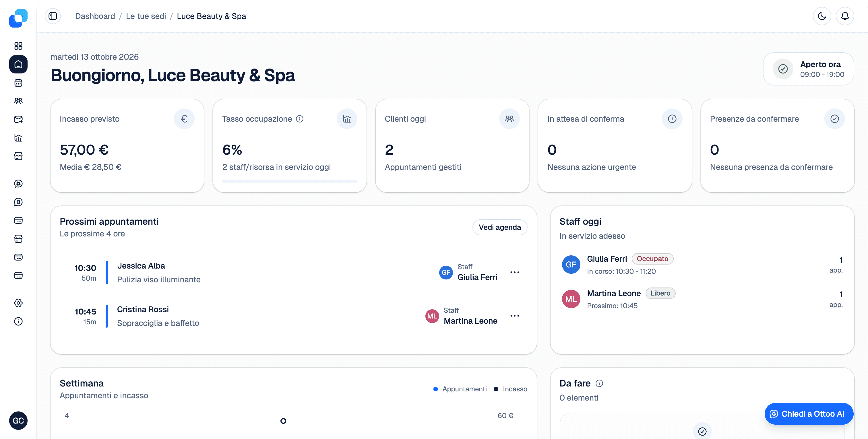Click the Tasso occupazione progress bar
Image resolution: width=868 pixels, height=439 pixels.
coord(289,181)
